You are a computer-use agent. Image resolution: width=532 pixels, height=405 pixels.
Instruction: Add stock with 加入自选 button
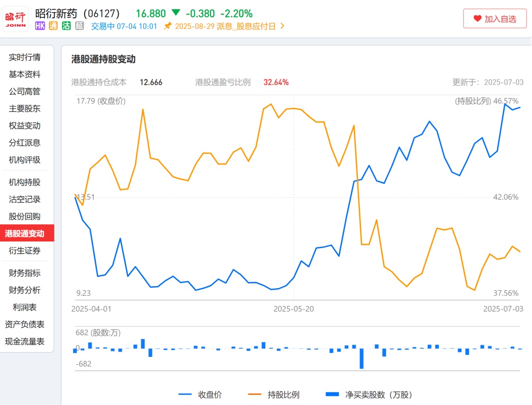pos(495,19)
